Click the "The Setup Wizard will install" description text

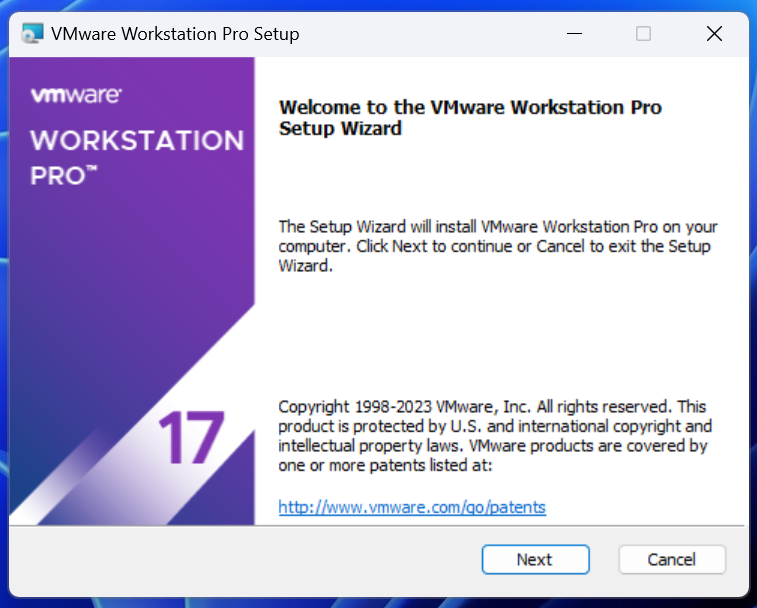coord(498,246)
